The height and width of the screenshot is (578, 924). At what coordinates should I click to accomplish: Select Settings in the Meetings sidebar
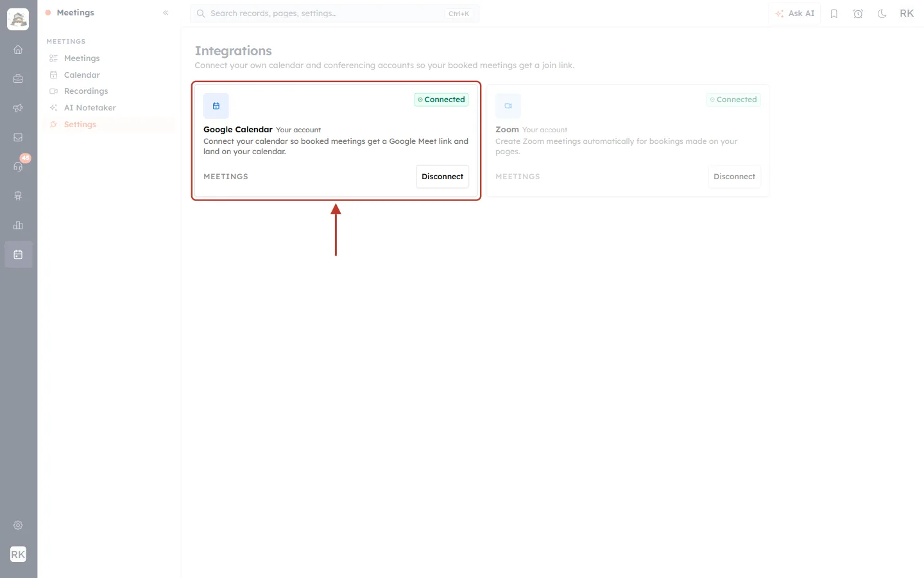[109, 125]
